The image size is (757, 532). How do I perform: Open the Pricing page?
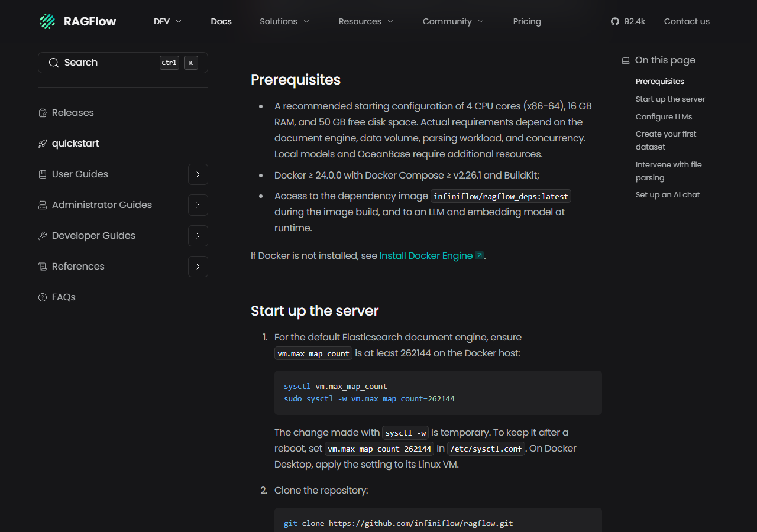[x=527, y=21]
